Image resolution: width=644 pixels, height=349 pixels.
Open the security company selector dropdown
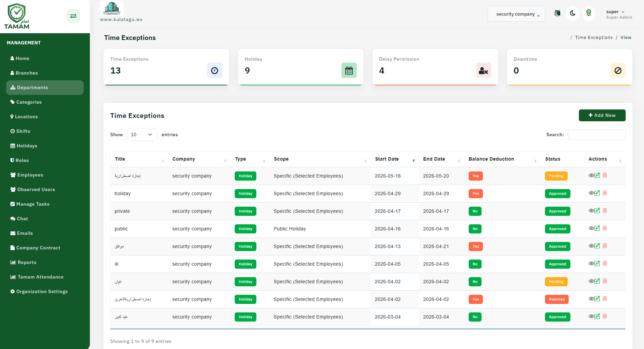pyautogui.click(x=516, y=14)
